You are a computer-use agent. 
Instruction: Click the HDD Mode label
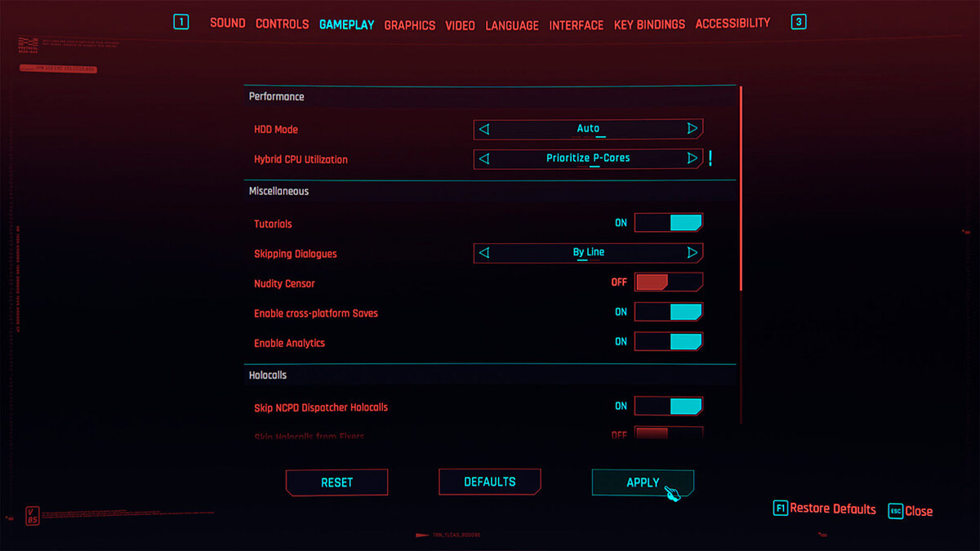pyautogui.click(x=276, y=130)
